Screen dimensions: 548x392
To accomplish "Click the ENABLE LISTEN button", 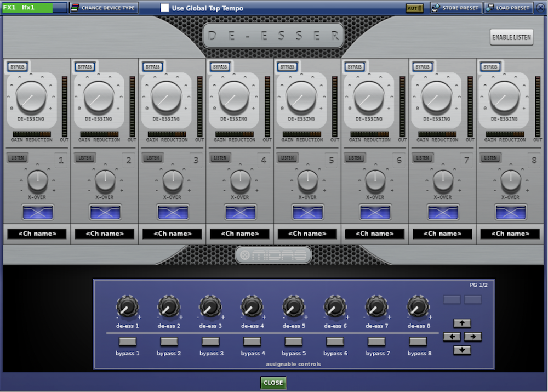I will pyautogui.click(x=511, y=37).
